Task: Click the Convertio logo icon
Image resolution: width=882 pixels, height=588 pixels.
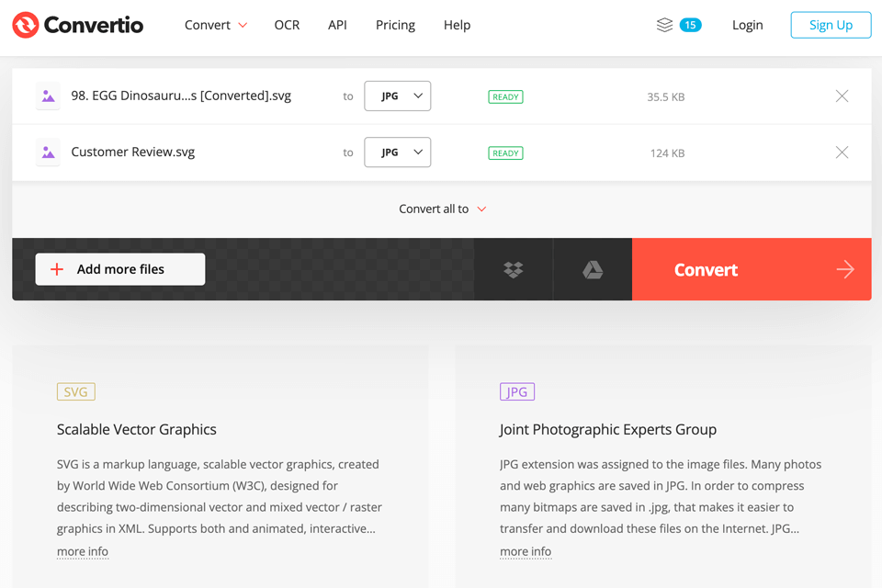Action: (x=26, y=25)
